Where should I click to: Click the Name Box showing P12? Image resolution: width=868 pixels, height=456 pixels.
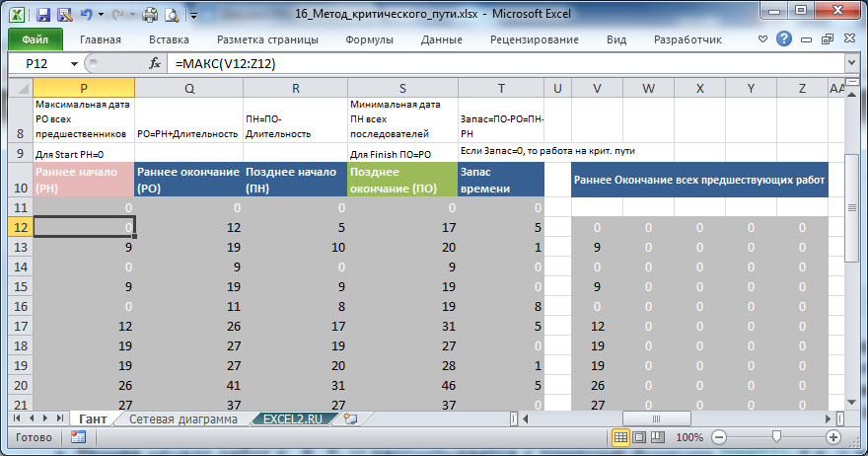37,64
